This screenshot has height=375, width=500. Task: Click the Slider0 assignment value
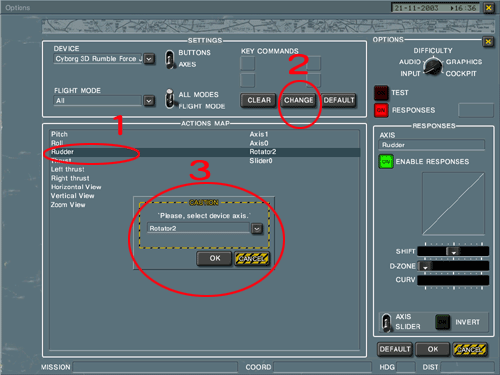coord(261,161)
